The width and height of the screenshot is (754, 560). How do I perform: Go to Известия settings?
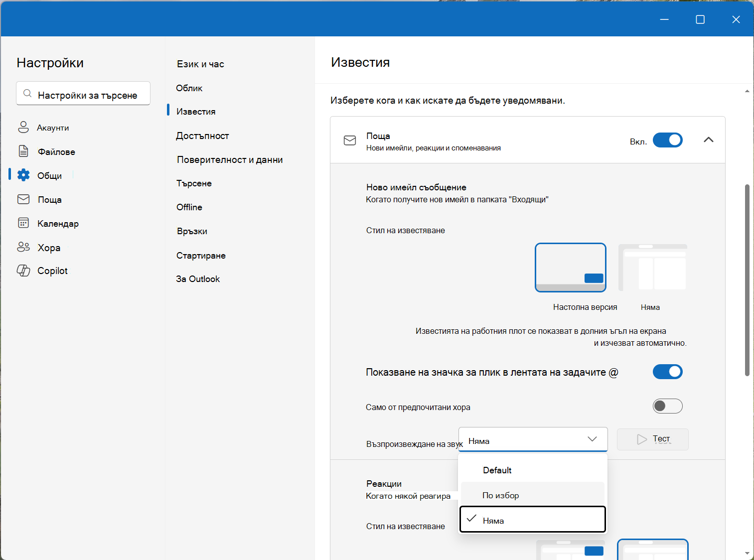click(x=196, y=112)
